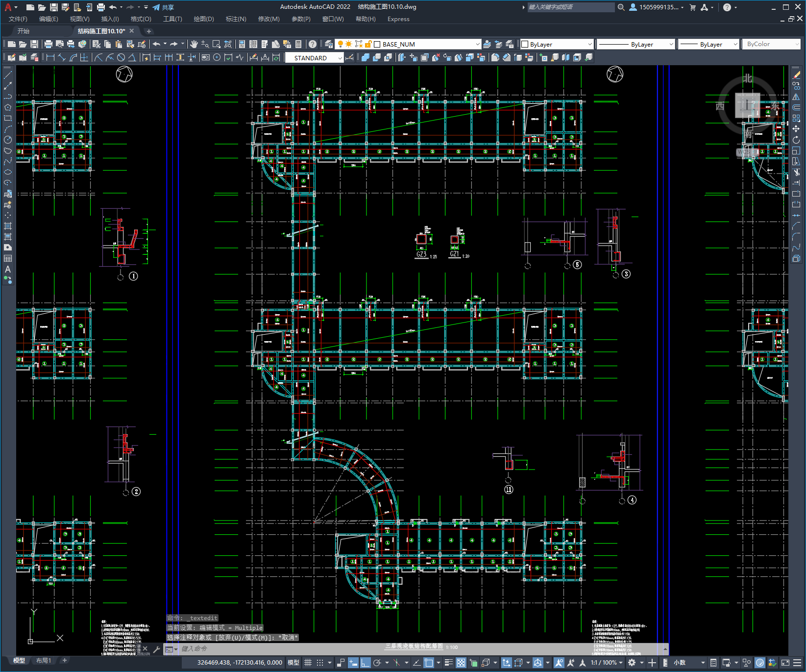806x672 pixels.
Task: Select the Aligned dimension tool
Action: 61,57
